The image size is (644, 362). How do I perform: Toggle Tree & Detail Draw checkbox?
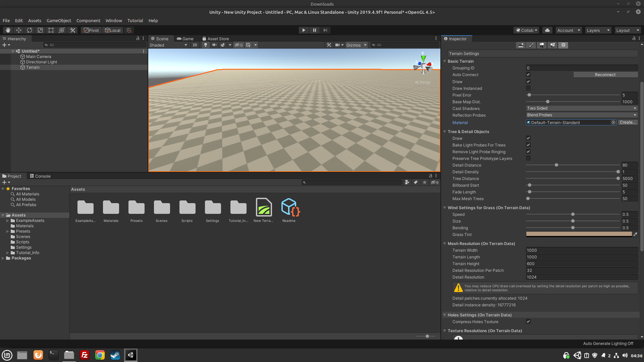pos(528,138)
